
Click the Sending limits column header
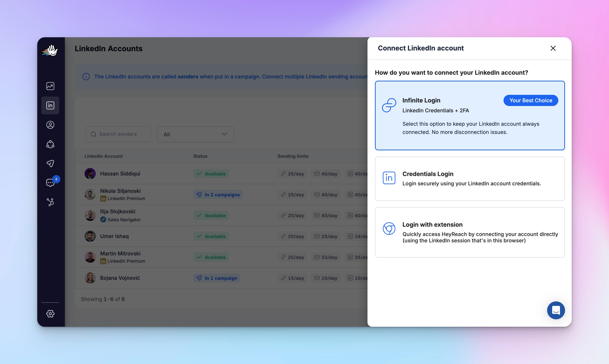point(293,156)
